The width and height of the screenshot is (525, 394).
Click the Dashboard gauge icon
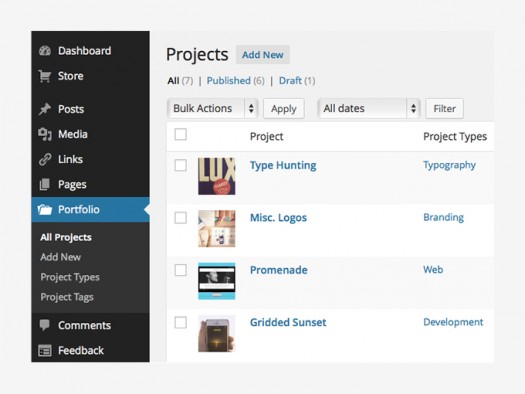[x=45, y=51]
